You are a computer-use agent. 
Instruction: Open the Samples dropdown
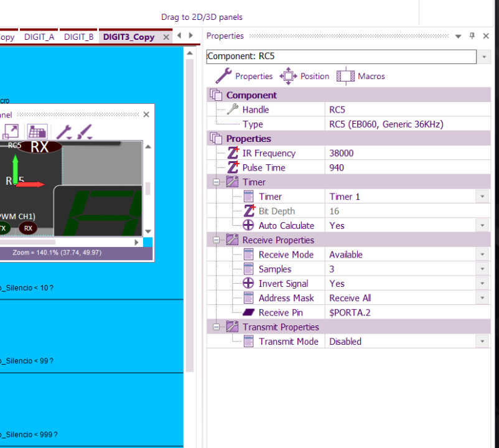482,269
